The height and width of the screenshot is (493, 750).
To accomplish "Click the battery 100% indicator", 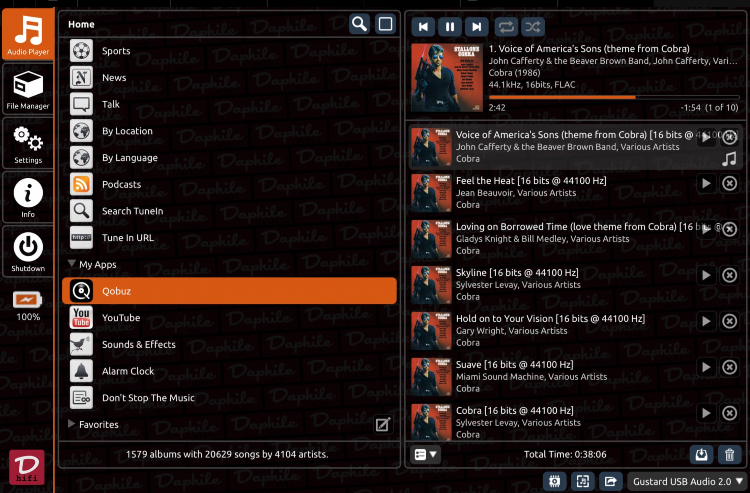I will pyautogui.click(x=28, y=306).
